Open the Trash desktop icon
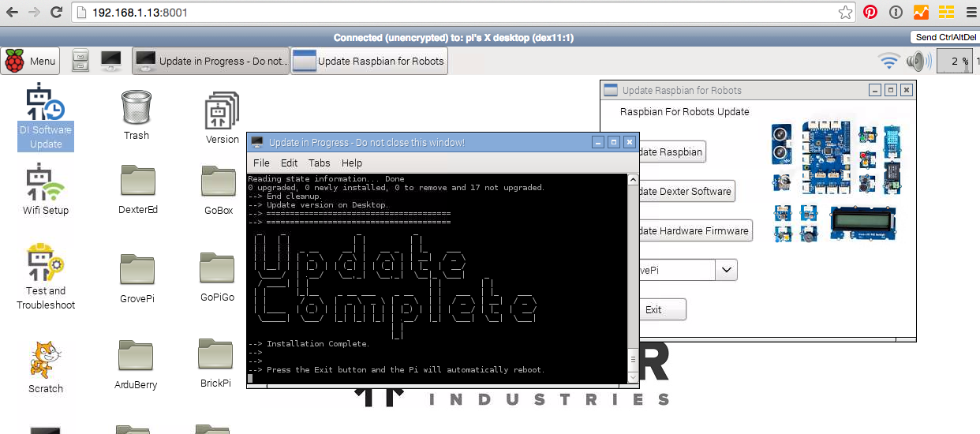This screenshot has width=980, height=434. [x=137, y=114]
